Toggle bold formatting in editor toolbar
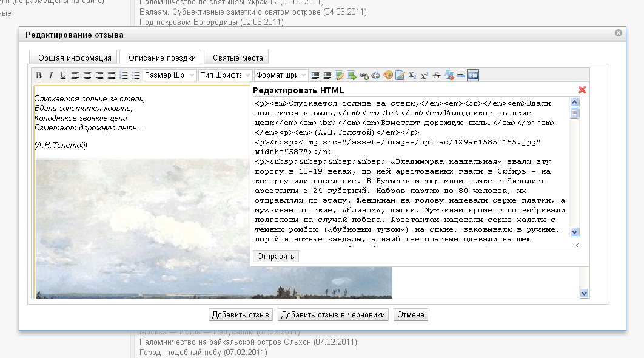The image size is (644, 358). pyautogui.click(x=39, y=76)
